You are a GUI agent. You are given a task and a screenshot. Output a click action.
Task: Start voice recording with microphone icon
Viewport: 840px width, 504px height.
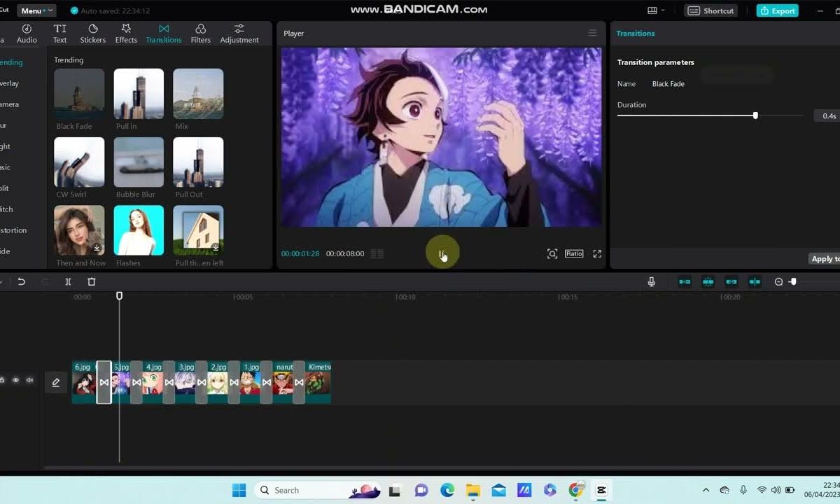pyautogui.click(x=652, y=281)
